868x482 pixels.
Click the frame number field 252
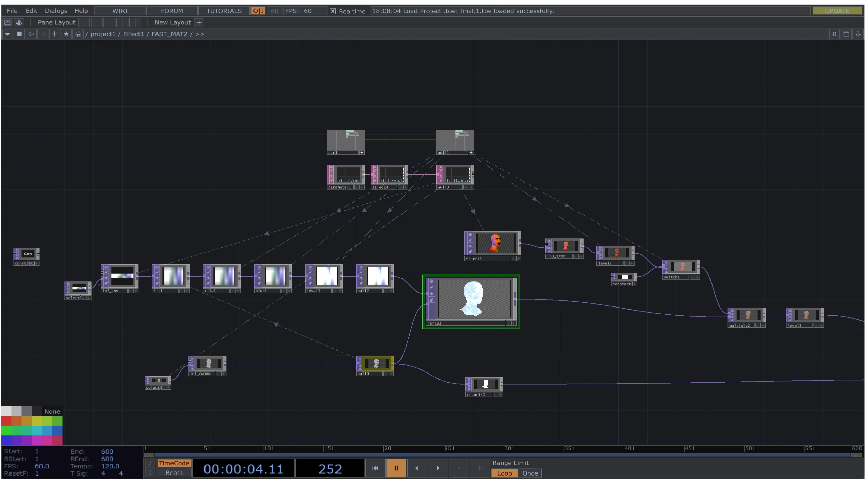[329, 469]
